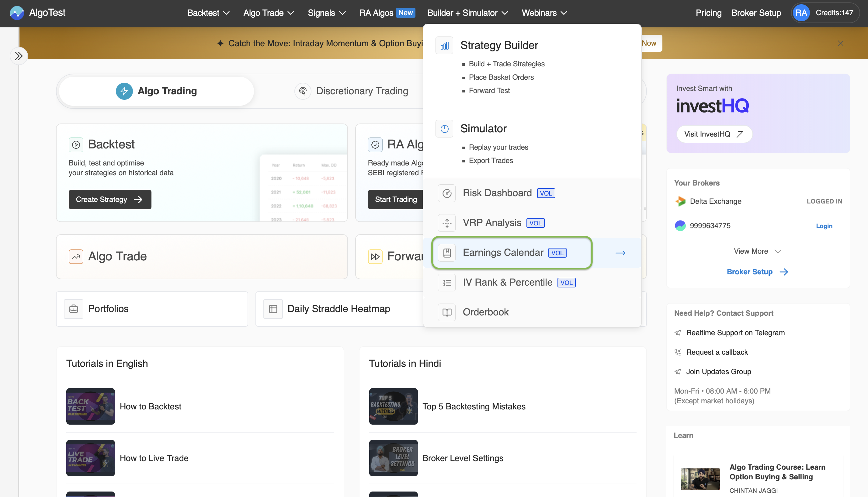Select Simulator from the dropdown
The image size is (868, 497).
(x=483, y=129)
